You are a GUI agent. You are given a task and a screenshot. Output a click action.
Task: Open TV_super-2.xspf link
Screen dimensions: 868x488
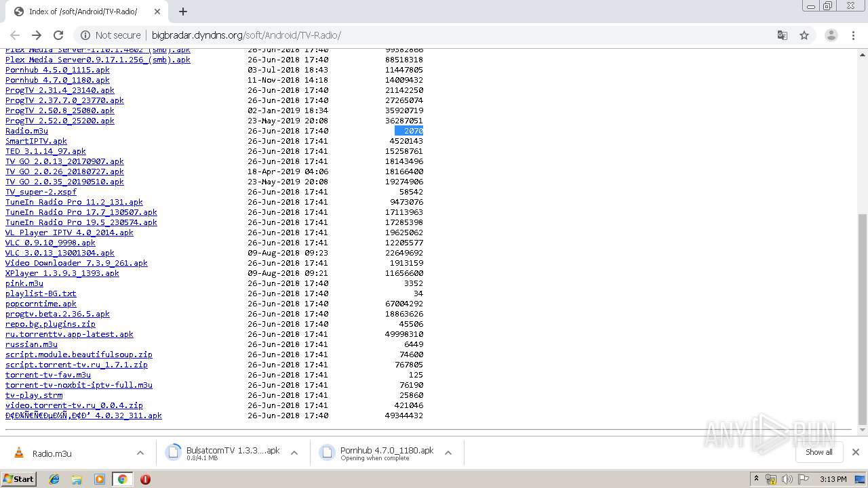(x=41, y=192)
